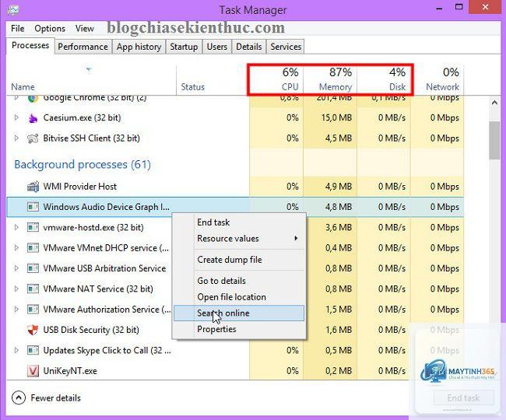Image resolution: width=506 pixels, height=420 pixels.
Task: Switch to the Users tab
Action: coord(217,47)
